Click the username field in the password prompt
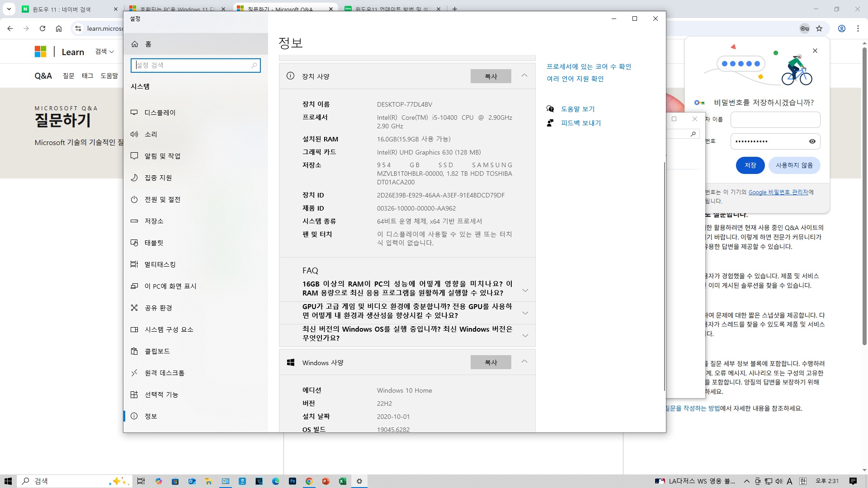 pos(775,120)
